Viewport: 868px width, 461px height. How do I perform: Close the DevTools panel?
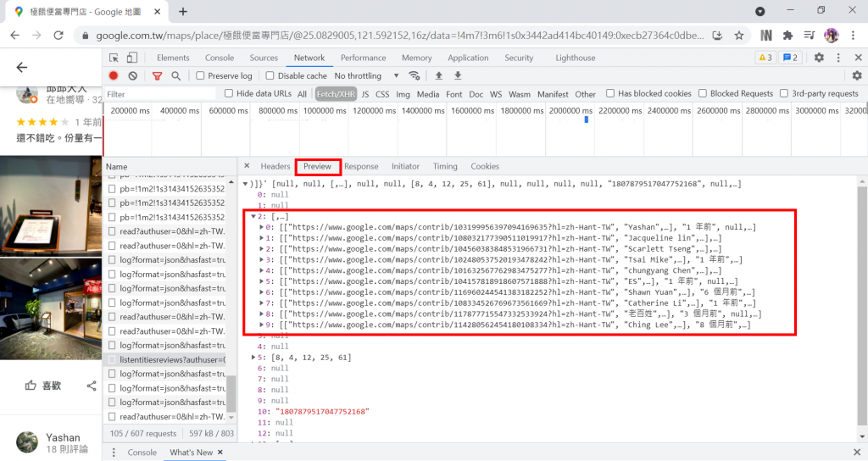[x=858, y=58]
